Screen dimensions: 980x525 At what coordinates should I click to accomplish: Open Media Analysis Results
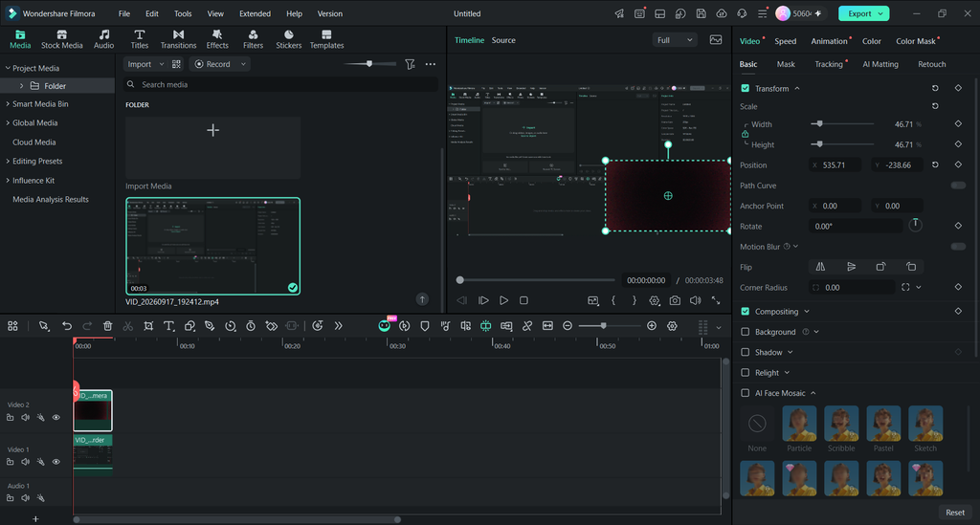51,200
